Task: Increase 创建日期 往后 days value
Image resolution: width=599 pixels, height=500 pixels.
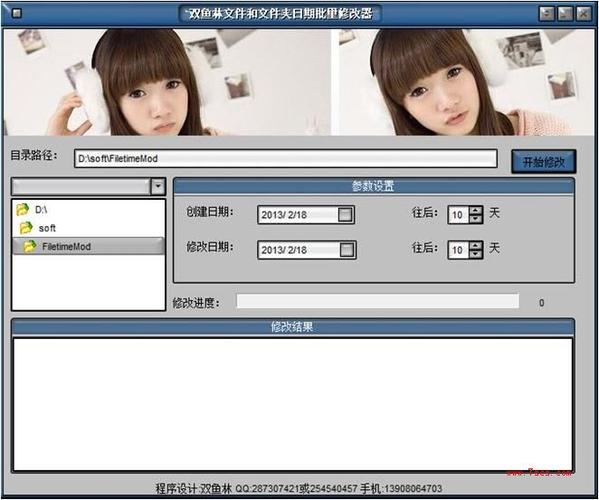Action: pos(476,210)
